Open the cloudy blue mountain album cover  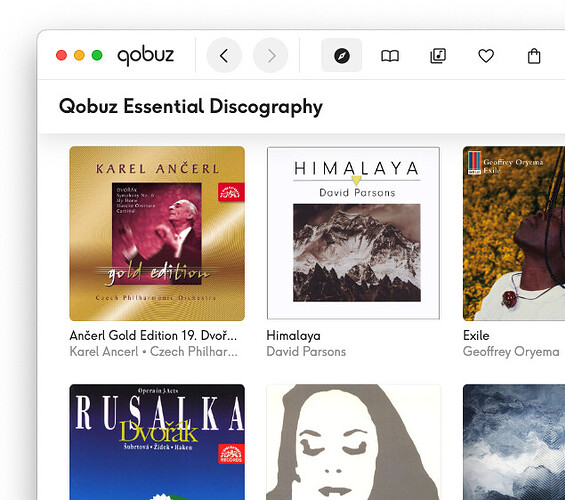coord(514,442)
